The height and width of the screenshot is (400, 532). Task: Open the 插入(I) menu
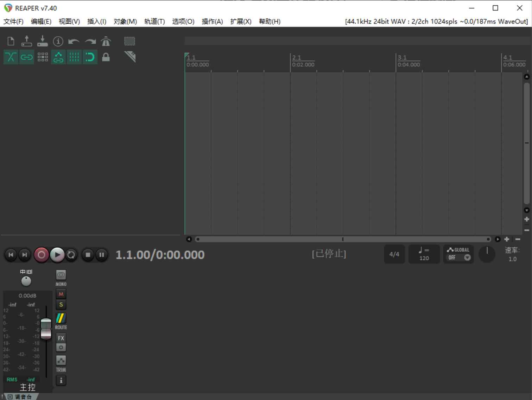click(96, 21)
